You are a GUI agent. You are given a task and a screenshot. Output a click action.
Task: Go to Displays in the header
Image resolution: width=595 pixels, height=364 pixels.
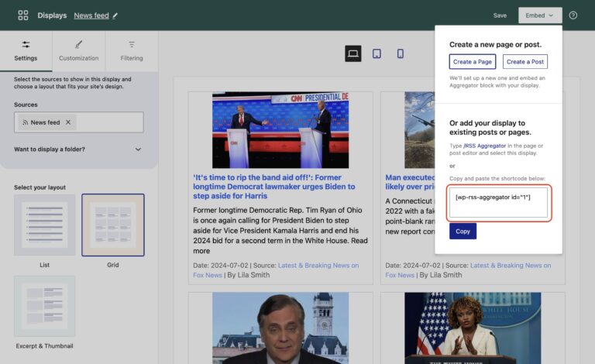[x=52, y=15]
